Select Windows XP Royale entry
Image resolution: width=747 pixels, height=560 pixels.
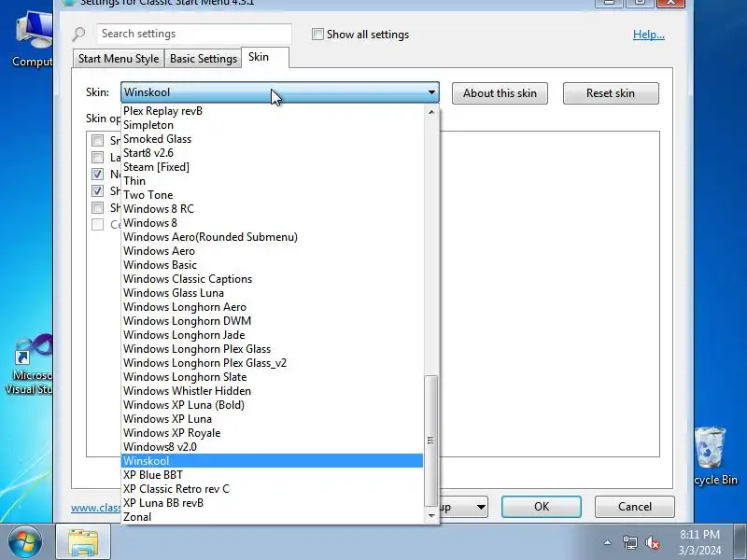[273, 433]
